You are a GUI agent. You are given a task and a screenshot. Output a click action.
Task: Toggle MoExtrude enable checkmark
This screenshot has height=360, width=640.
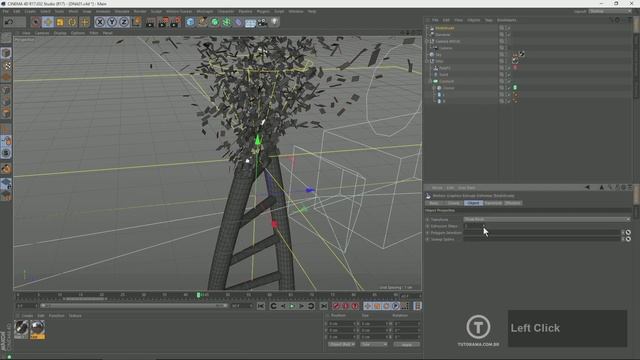click(x=509, y=28)
